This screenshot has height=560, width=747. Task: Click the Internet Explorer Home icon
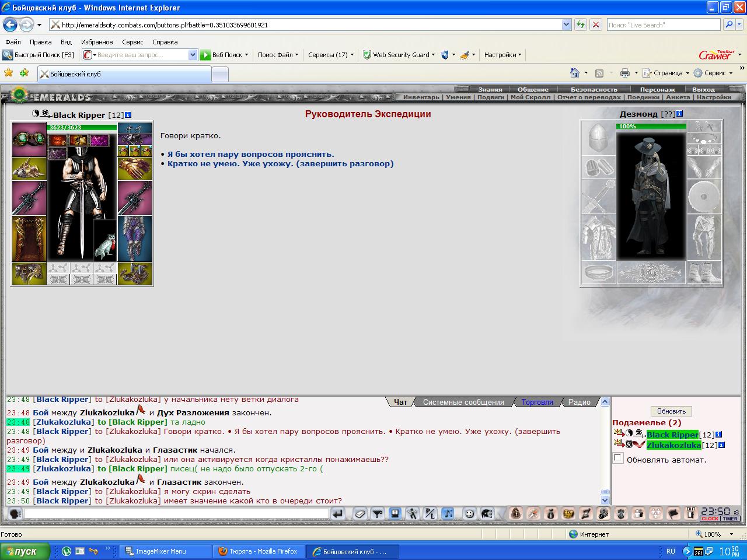575,73
